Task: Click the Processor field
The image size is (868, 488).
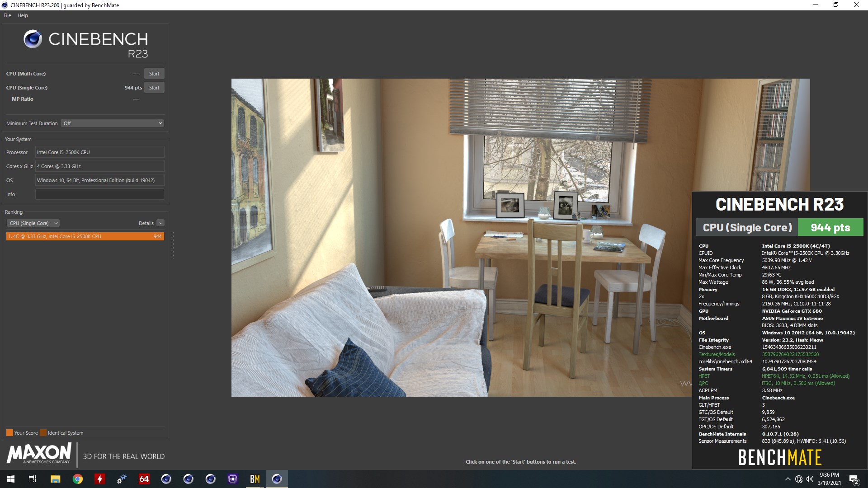Action: (x=100, y=152)
